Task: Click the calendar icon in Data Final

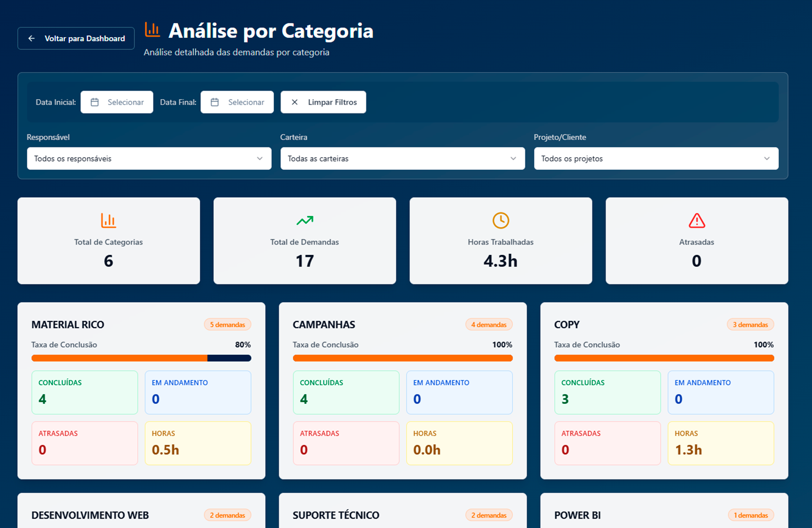Action: point(215,102)
